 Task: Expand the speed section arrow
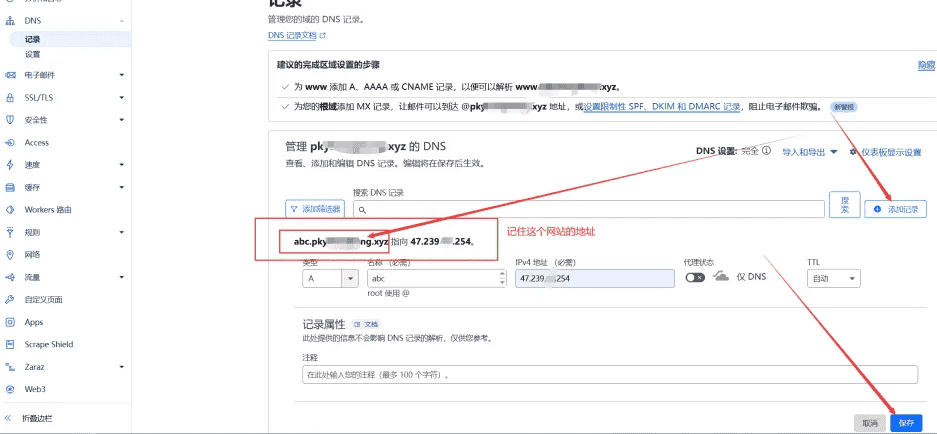point(122,165)
